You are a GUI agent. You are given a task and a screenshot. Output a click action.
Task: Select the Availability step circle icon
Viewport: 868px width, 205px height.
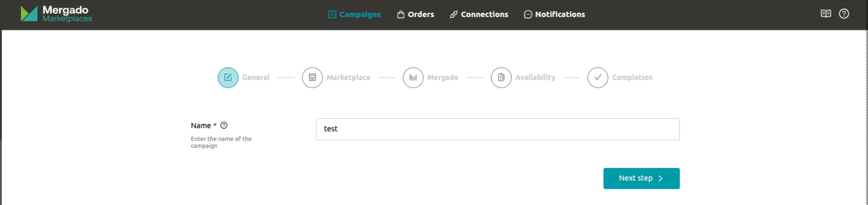tap(501, 77)
